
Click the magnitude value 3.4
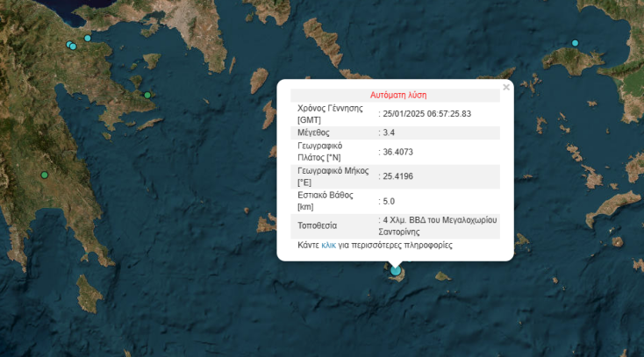point(389,132)
